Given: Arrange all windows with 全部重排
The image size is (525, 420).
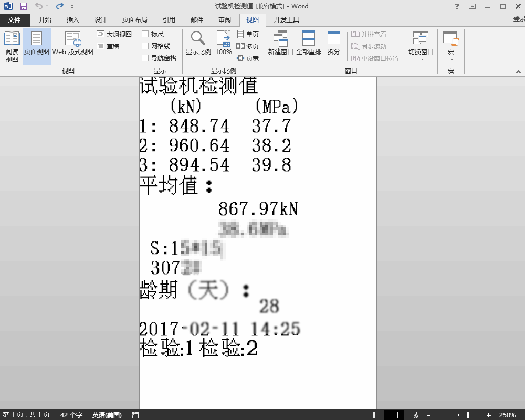Looking at the screenshot, I should [x=308, y=44].
